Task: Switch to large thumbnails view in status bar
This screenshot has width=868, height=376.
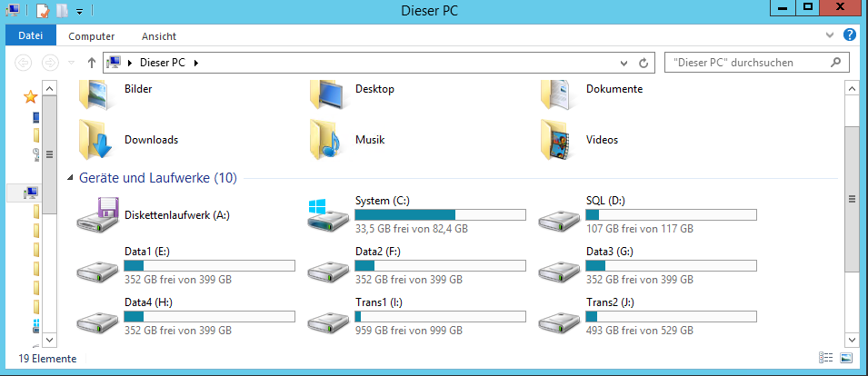Action: pos(846,358)
